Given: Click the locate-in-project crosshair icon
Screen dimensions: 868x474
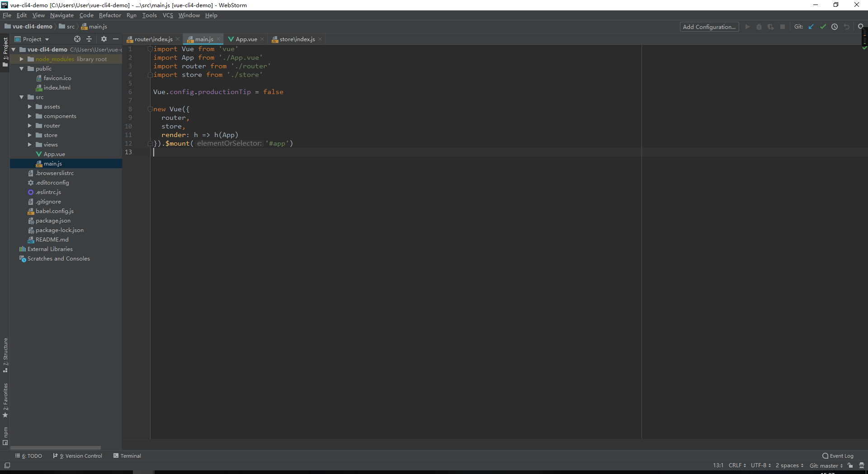Looking at the screenshot, I should coord(77,39).
